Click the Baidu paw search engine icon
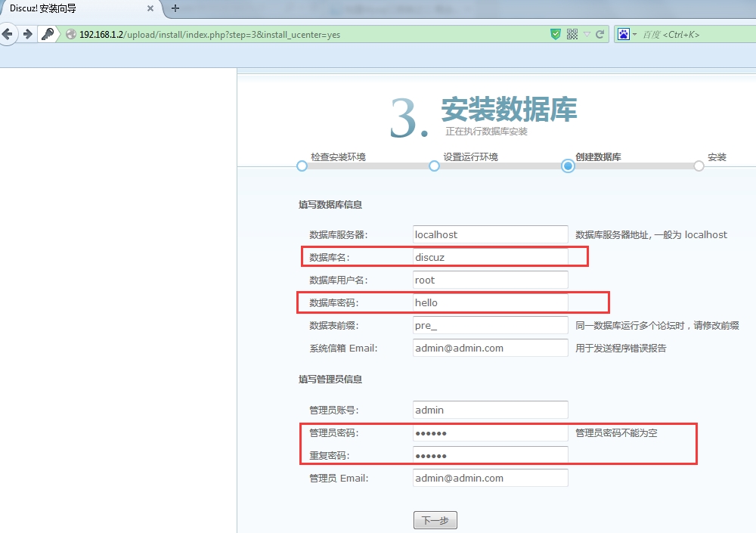Screen dimensions: 756x533 (624, 34)
